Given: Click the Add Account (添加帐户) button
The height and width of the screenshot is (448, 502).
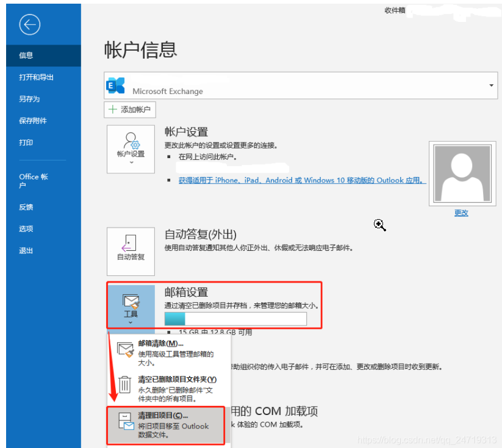Looking at the screenshot, I should [131, 109].
